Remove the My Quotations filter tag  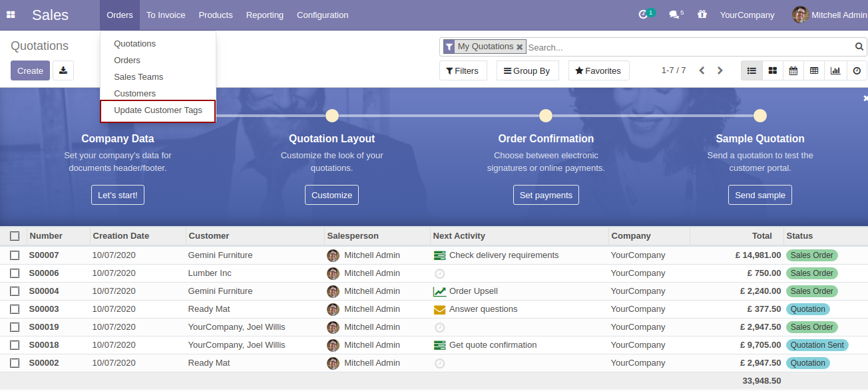tap(519, 47)
